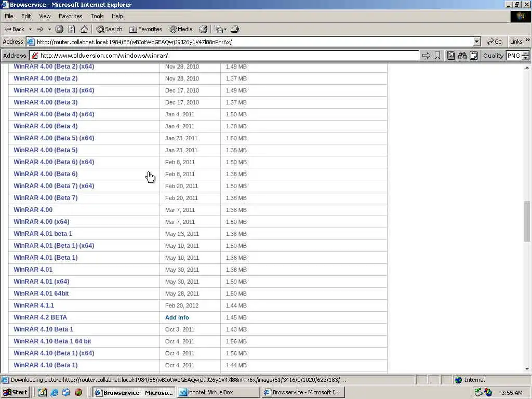Click the red round Quick Launch icon
Image resolution: width=532 pixels, height=399 pixels.
pyautogui.click(x=78, y=392)
